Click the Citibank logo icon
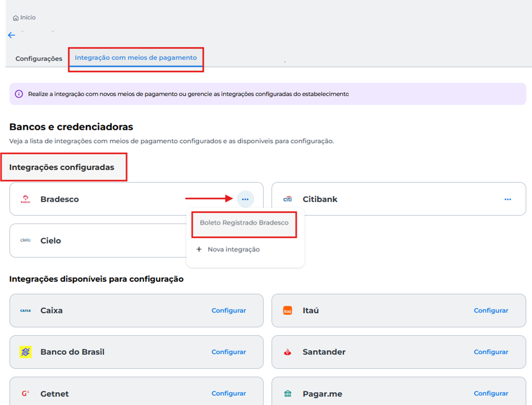This screenshot has height=405, width=532. [x=287, y=199]
